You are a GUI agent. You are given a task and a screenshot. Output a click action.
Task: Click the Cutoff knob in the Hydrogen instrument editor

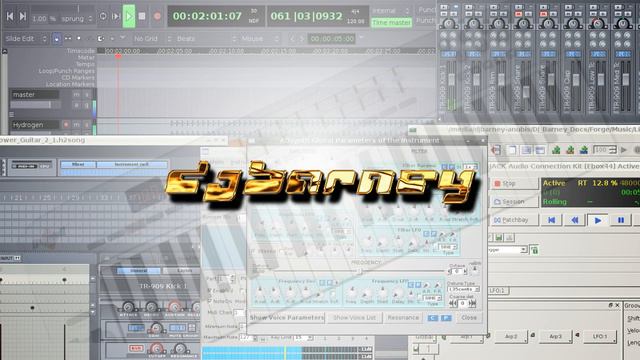[x=157, y=349]
